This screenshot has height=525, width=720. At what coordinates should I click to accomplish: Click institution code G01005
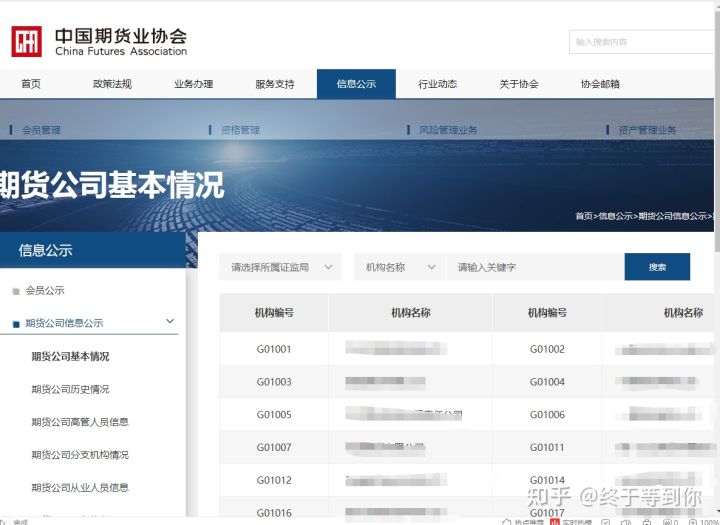point(274,415)
